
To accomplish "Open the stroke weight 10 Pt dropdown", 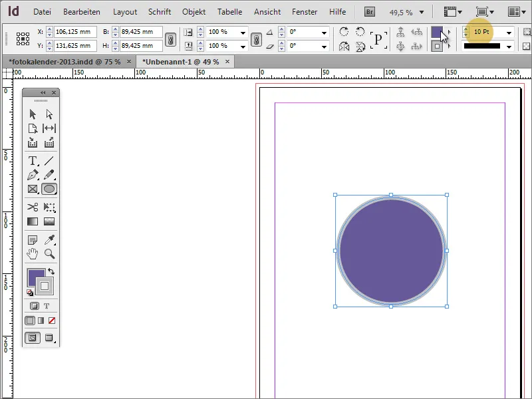I will point(509,33).
